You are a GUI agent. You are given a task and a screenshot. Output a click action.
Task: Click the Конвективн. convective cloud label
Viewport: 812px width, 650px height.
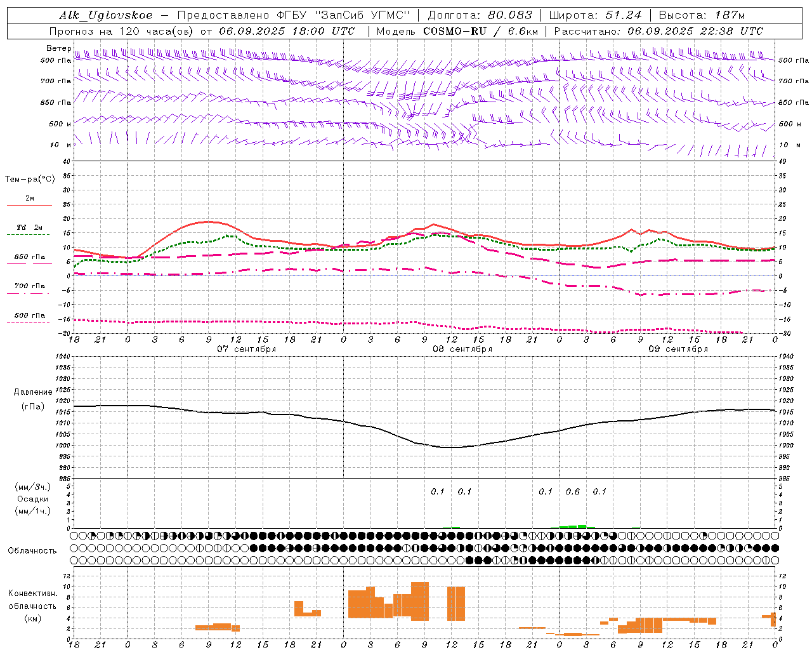point(33,594)
